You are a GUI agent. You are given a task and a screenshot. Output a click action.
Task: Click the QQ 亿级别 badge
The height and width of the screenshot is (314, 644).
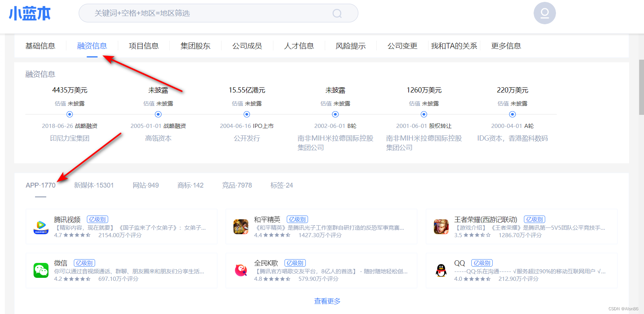(x=482, y=263)
